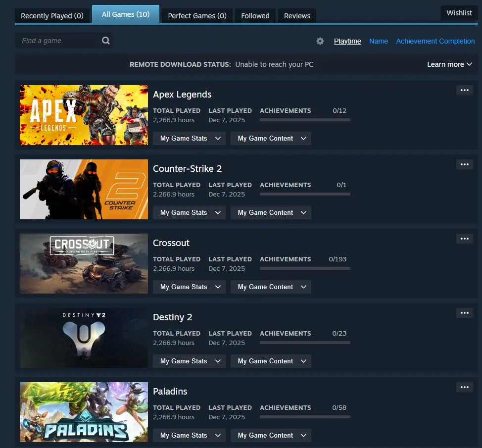Open the three-dot menu for Destiny 2
The image size is (482, 448).
[x=465, y=313]
